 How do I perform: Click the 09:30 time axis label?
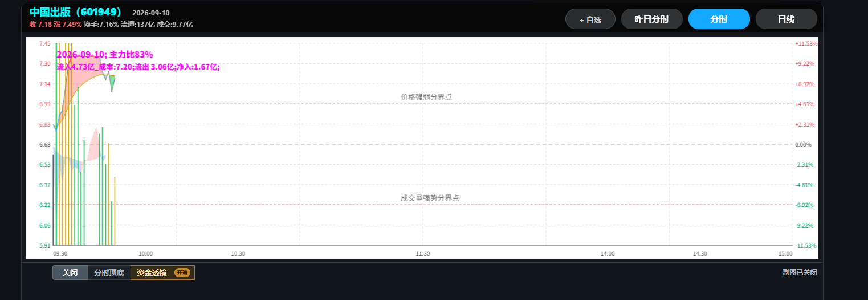[60, 254]
